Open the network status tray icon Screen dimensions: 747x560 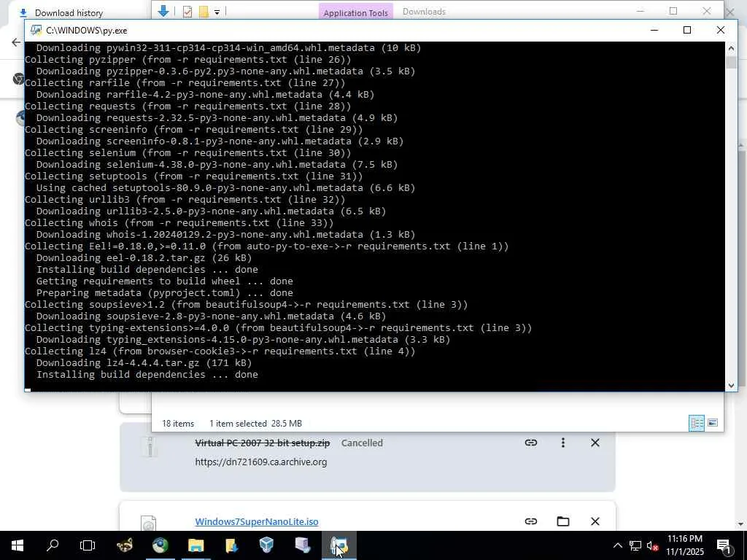point(635,545)
